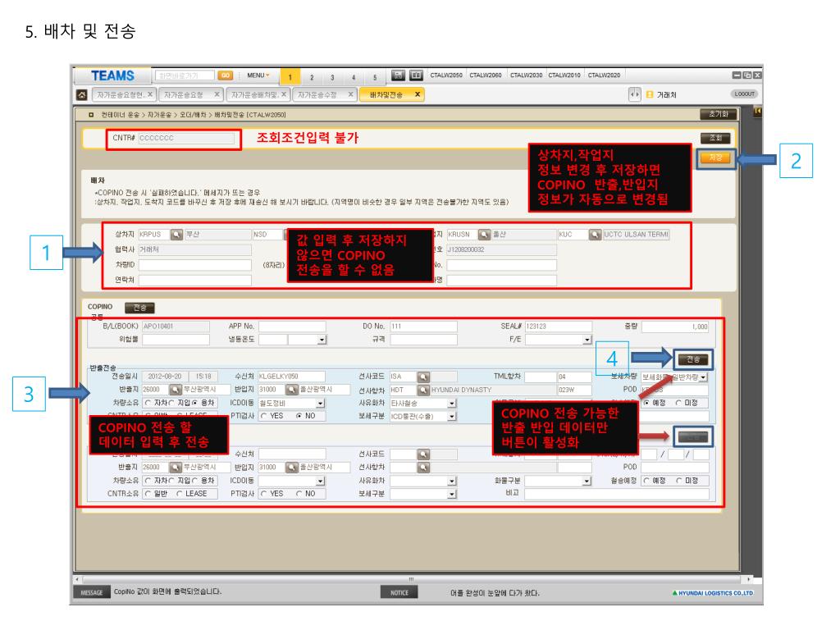This screenshot has height=630, width=840.
Task: Click the home icon left of the tabs
Action: click(81, 95)
